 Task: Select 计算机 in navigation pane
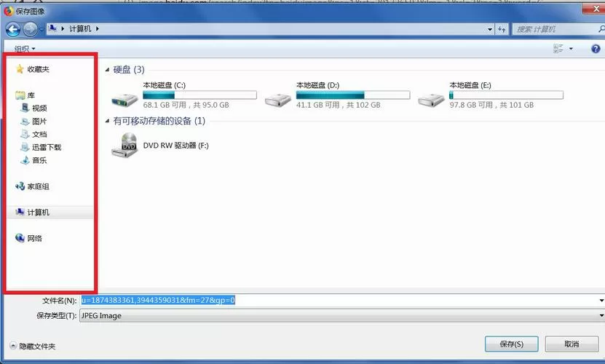38,213
